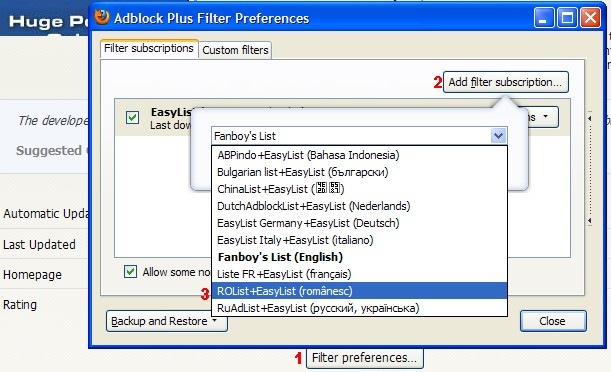Viewport: 611px width, 372px height.
Task: Open the Actions dropdown beside EasyList
Action: pyautogui.click(x=542, y=117)
